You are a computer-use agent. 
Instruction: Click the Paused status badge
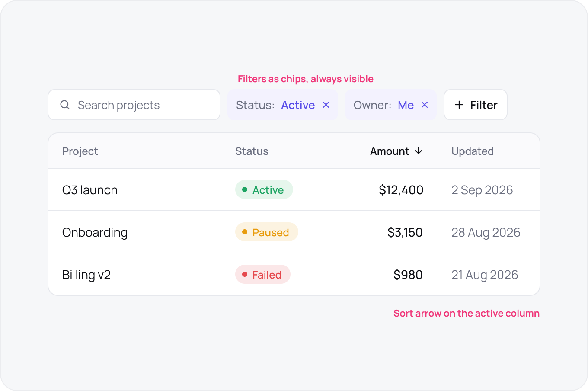pos(267,232)
